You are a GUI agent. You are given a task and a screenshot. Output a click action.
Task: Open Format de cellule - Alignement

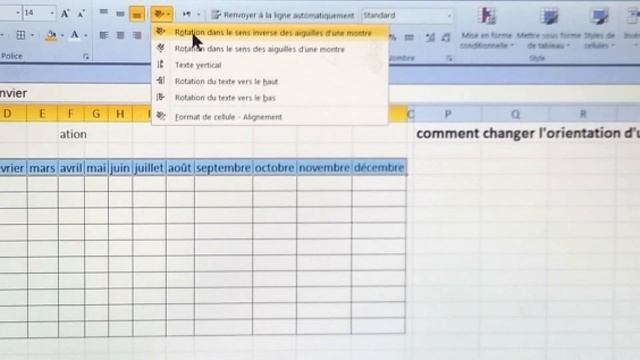coord(269,117)
